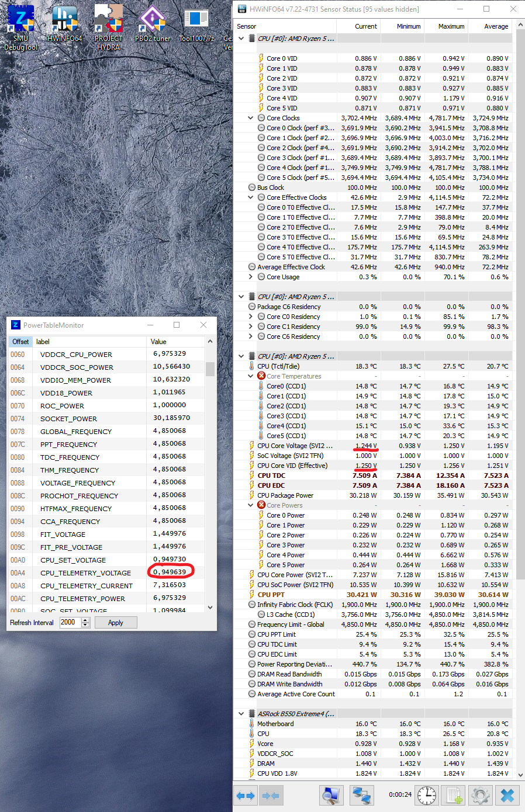This screenshot has width=525, height=812.
Task: Collapse the Core Powers tree
Action: (251, 505)
